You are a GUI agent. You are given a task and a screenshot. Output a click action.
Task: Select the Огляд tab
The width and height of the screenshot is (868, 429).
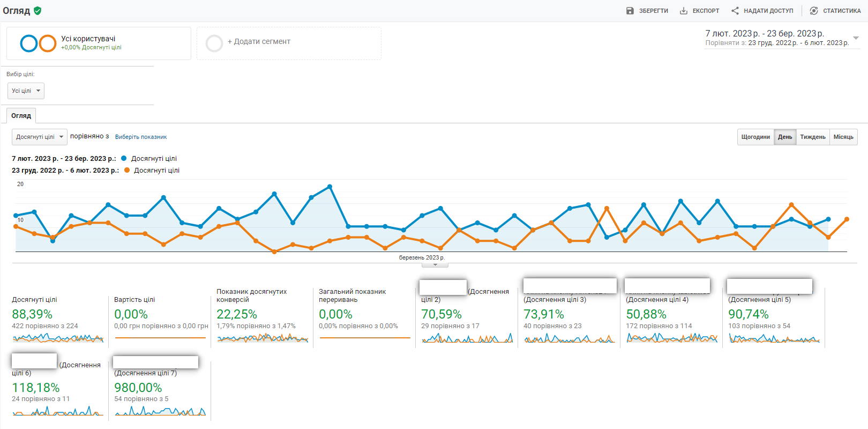pyautogui.click(x=21, y=116)
